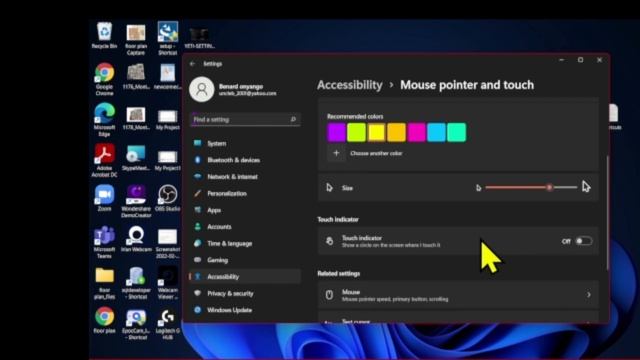Pick the yellow recommended color
This screenshot has height=360, width=640.
(x=376, y=133)
